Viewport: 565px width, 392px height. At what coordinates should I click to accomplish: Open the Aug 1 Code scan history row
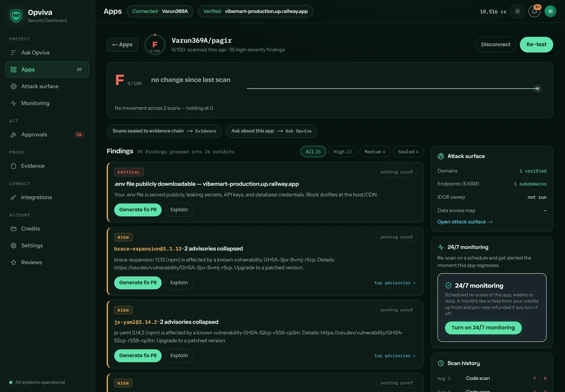pyautogui.click(x=492, y=379)
